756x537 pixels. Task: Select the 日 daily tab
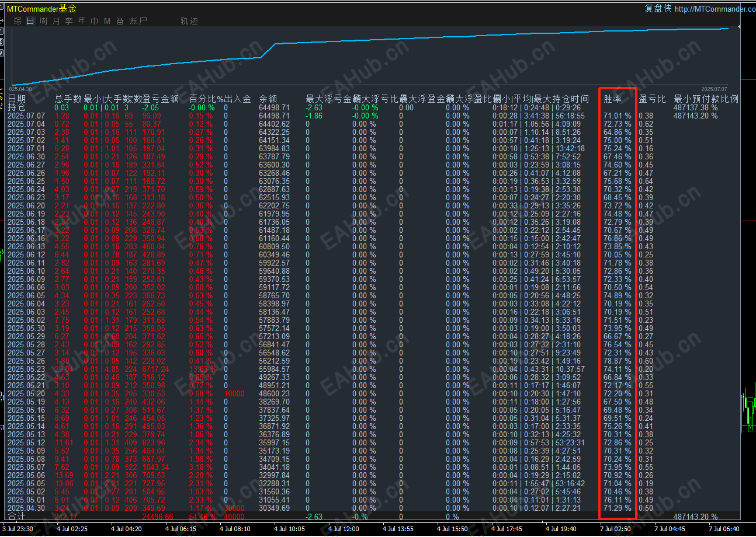point(30,21)
